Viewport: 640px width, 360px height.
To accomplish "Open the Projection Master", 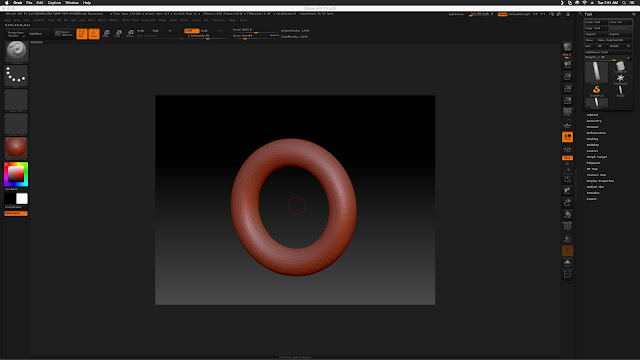I will coord(16,34).
